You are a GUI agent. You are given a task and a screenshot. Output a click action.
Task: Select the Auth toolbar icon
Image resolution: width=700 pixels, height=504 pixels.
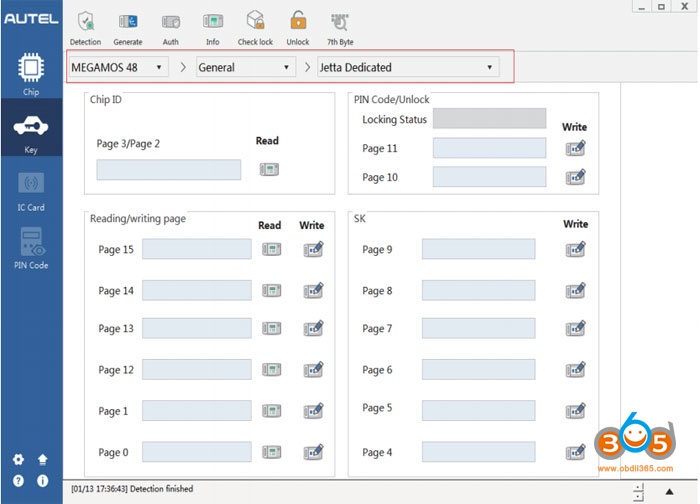pyautogui.click(x=171, y=29)
